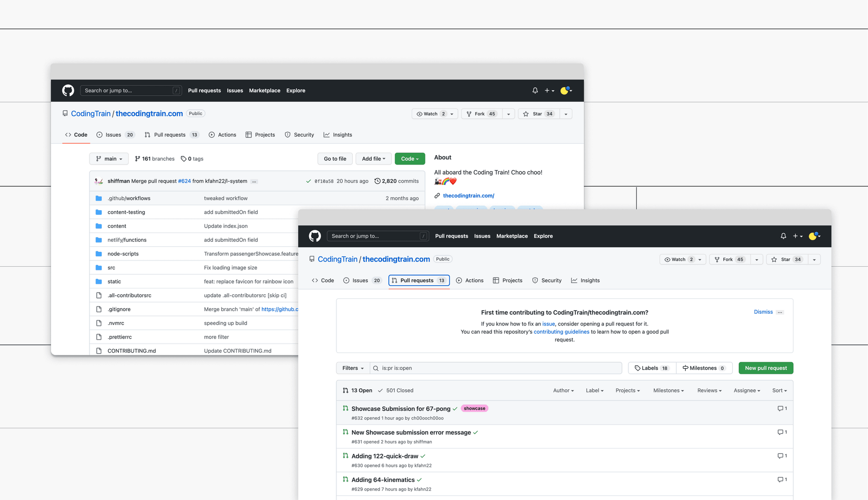The image size is (868, 500).
Task: Follow the contributing guidelines link
Action: pos(561,332)
